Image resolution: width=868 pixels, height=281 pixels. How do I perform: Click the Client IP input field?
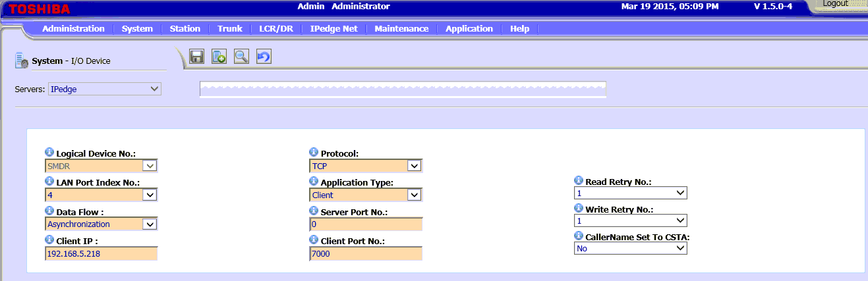[101, 253]
